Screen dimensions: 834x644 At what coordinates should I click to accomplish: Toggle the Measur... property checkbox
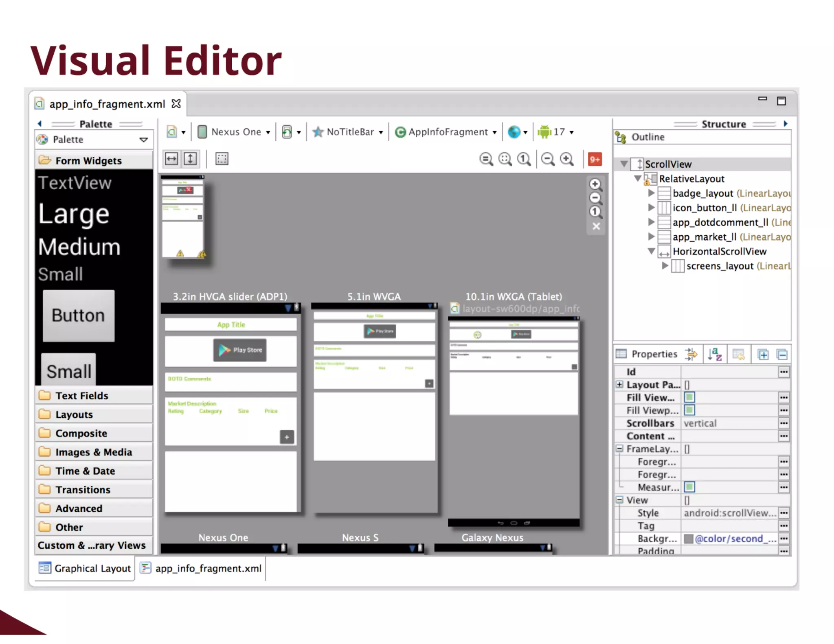pyautogui.click(x=689, y=487)
